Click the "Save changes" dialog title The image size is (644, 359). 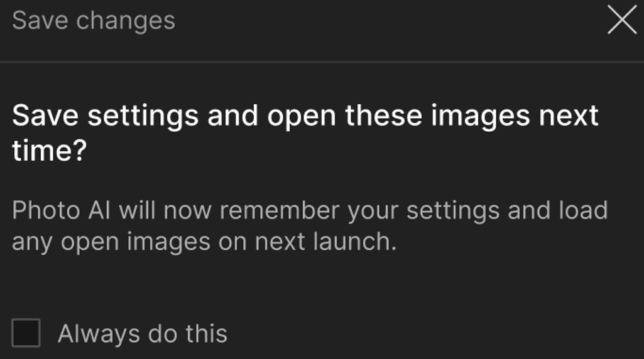coord(94,21)
